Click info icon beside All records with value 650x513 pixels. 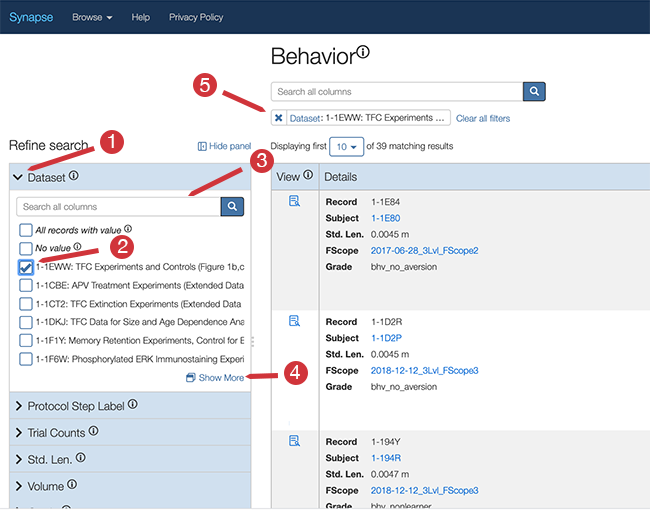128,228
